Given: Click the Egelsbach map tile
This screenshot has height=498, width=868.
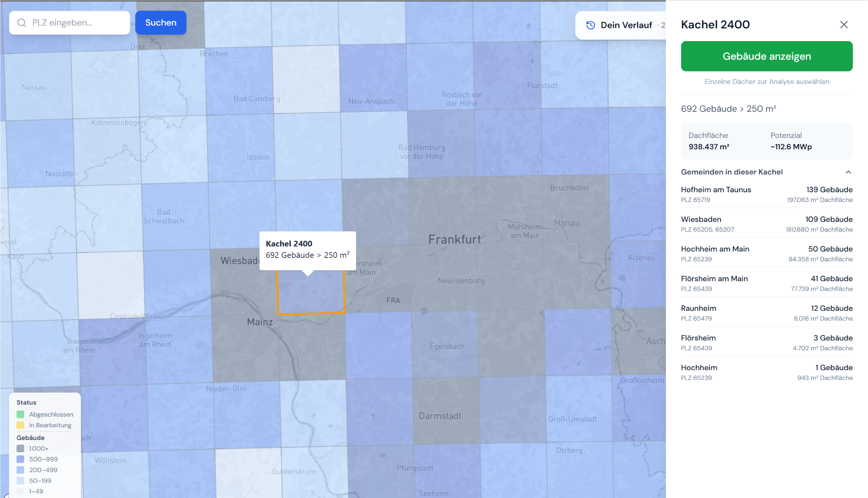Looking at the screenshot, I should [445, 345].
